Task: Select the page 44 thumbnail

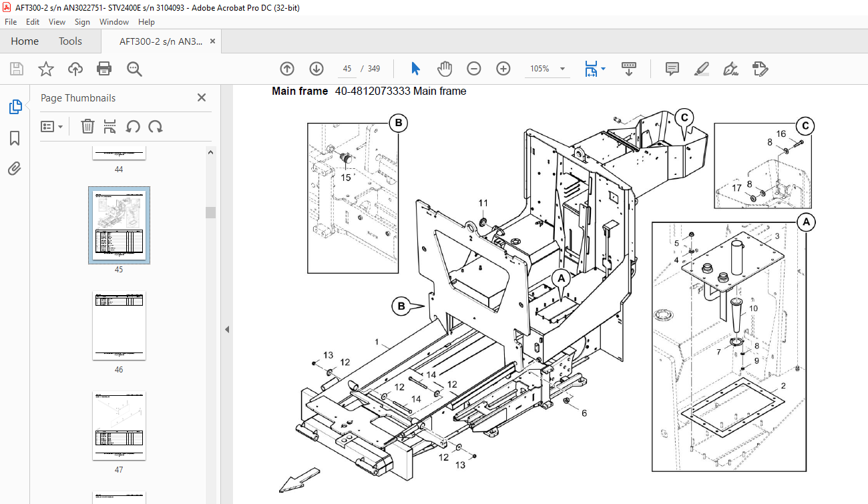Action: [119, 153]
